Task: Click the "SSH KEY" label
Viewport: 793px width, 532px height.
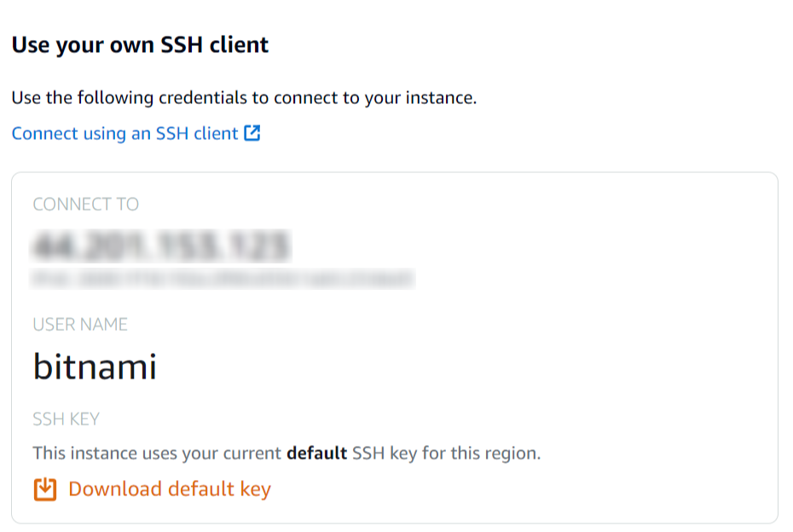Action: pyautogui.click(x=66, y=419)
